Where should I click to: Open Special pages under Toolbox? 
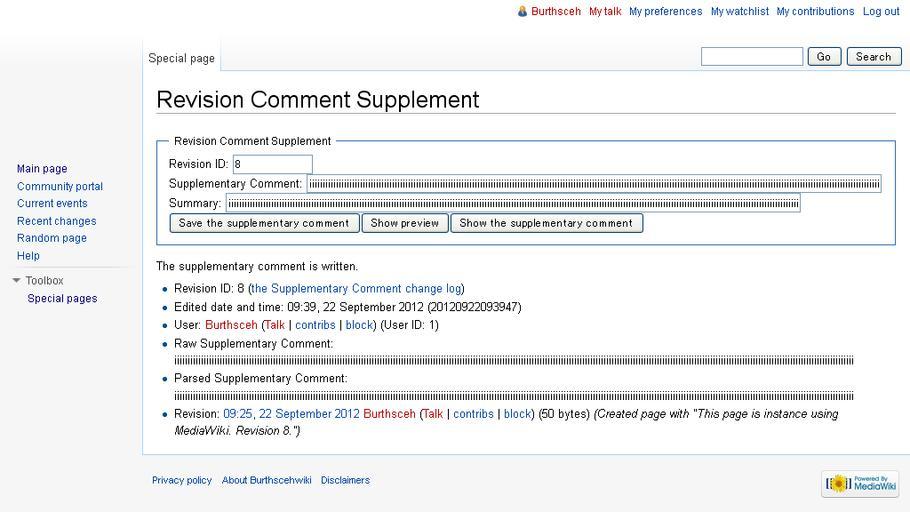point(62,298)
